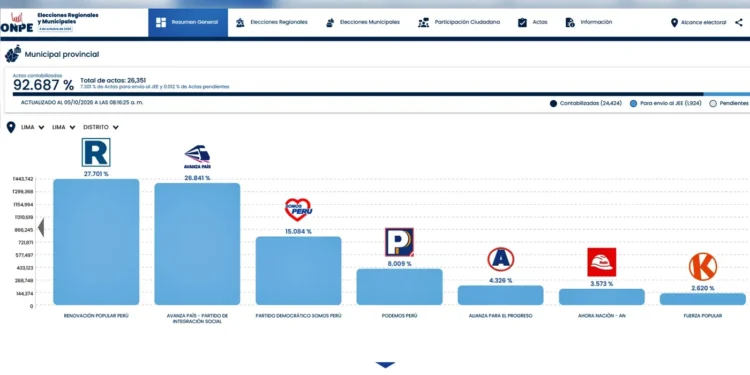Click the Renovación Popular R logo
Screen dimensions: 750x375
coord(96,153)
